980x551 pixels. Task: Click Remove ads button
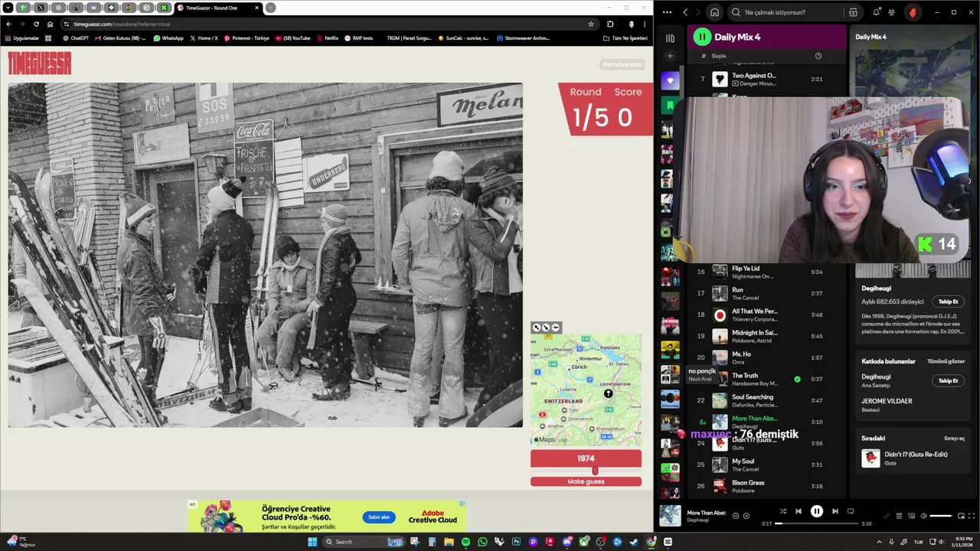pyautogui.click(x=622, y=64)
